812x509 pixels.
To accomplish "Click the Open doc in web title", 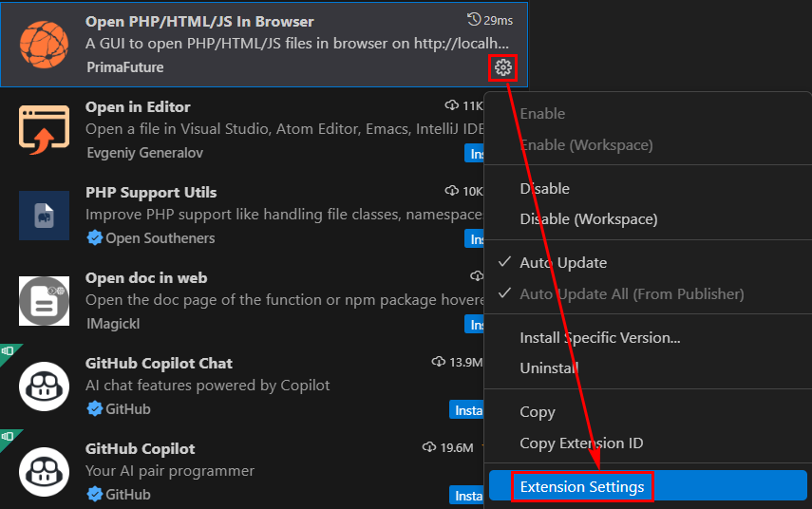I will pyautogui.click(x=146, y=277).
